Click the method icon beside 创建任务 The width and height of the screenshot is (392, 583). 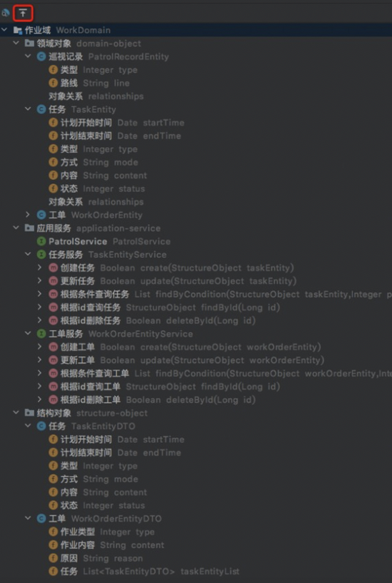[x=53, y=268]
